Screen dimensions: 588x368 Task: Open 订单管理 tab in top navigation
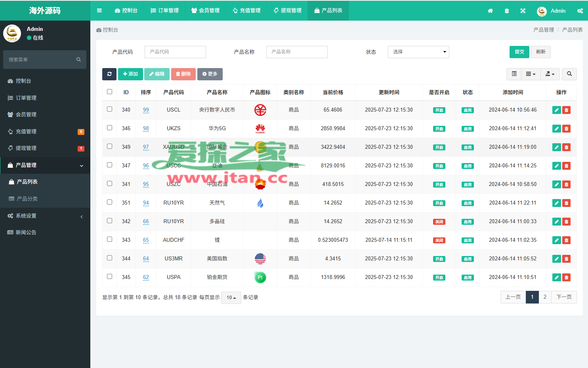click(x=164, y=11)
